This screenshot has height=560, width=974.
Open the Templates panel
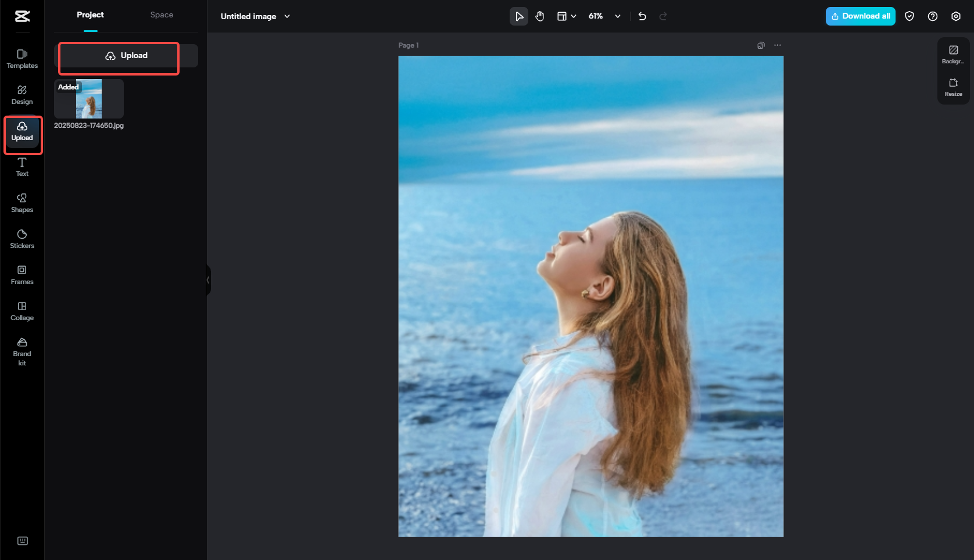click(22, 59)
